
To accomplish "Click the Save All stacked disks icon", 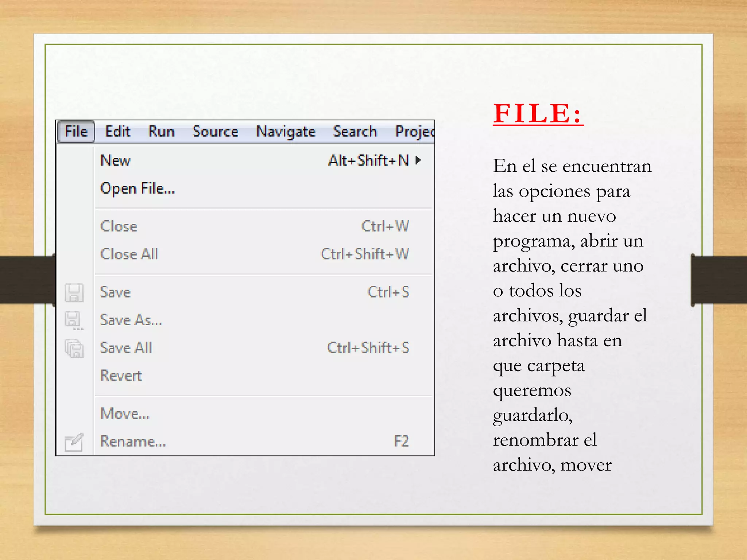I will pos(74,348).
